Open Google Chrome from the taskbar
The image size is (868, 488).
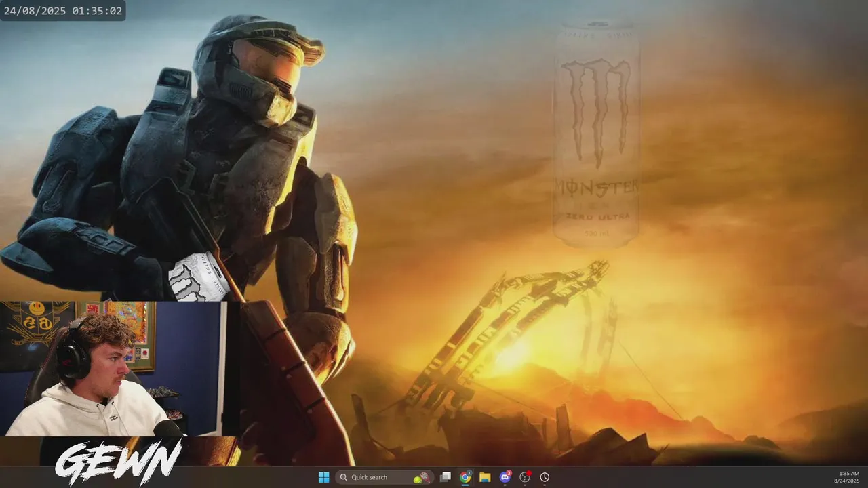click(465, 477)
